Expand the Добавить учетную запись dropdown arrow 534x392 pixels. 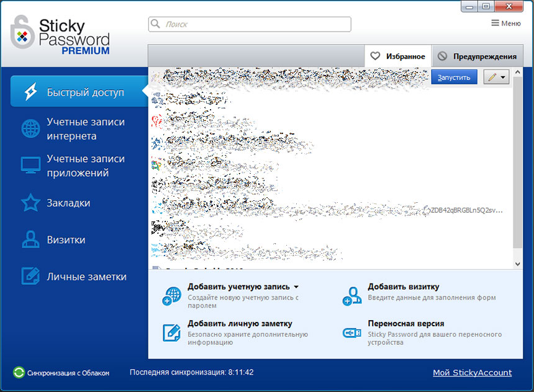point(296,287)
